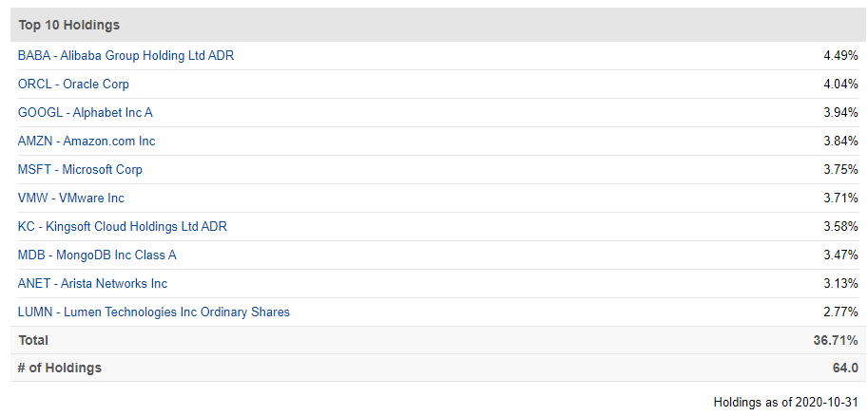
Task: Click the KC Kingsoft Cloud Holdings link
Action: 123,227
